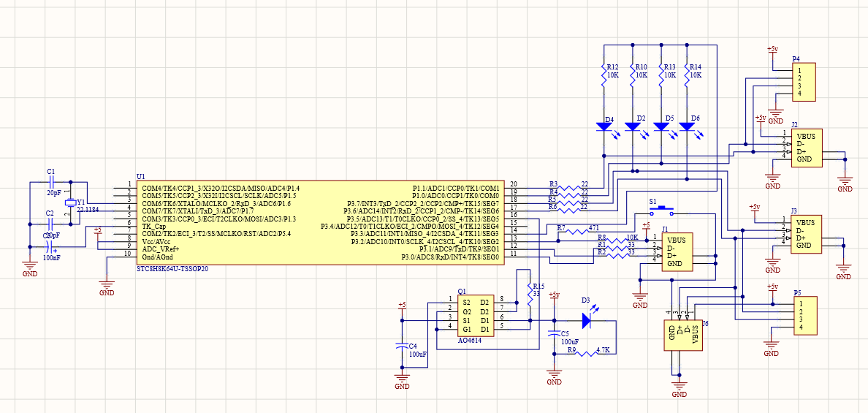
Task: Click pin number 20 of U1
Action: point(514,183)
